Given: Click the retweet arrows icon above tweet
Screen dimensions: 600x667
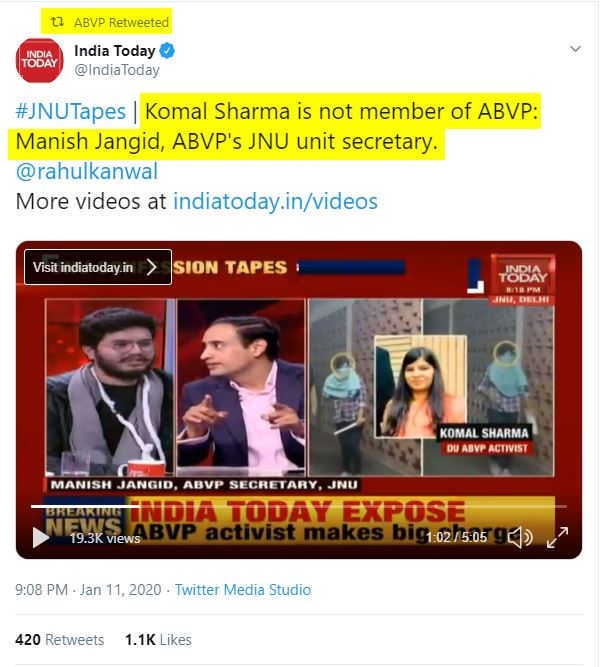Looking at the screenshot, I should pyautogui.click(x=57, y=21).
